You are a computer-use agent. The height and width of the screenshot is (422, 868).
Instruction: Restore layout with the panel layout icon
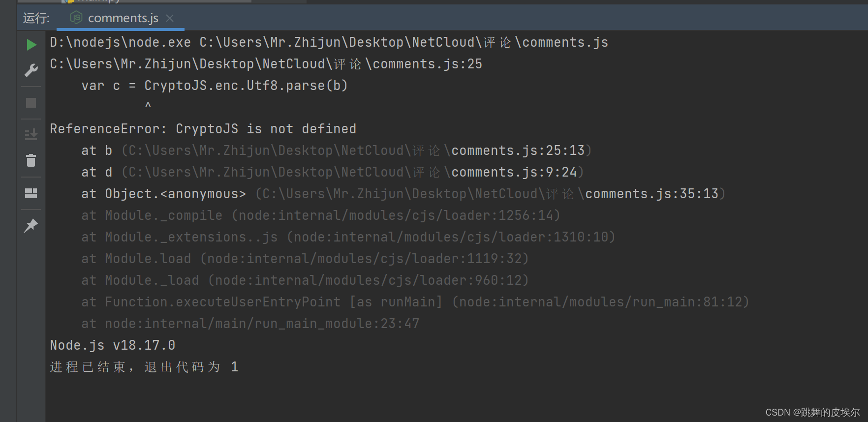[x=31, y=193]
